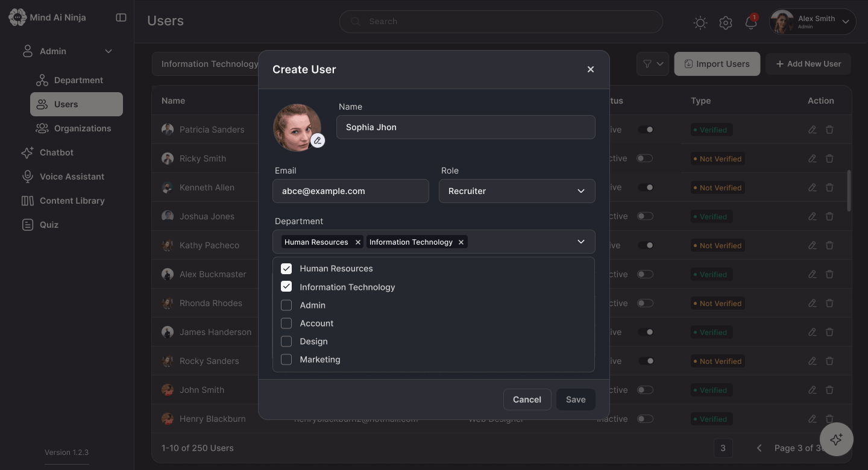This screenshot has height=470, width=868.
Task: Click the Import Users button
Action: (x=717, y=64)
